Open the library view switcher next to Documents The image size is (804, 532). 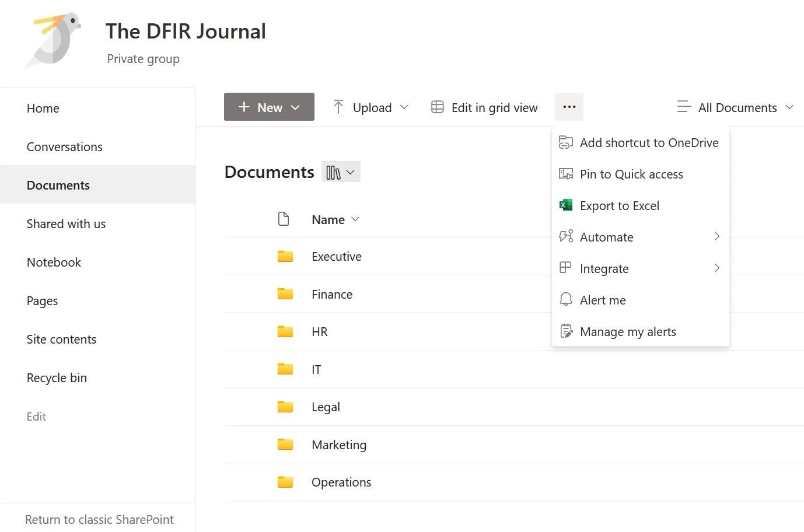341,171
